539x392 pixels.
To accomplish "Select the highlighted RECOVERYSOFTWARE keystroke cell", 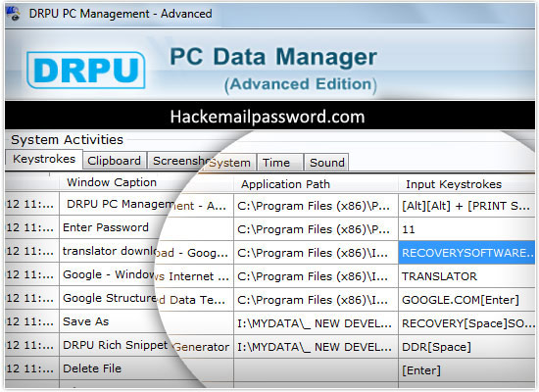I will [x=466, y=253].
